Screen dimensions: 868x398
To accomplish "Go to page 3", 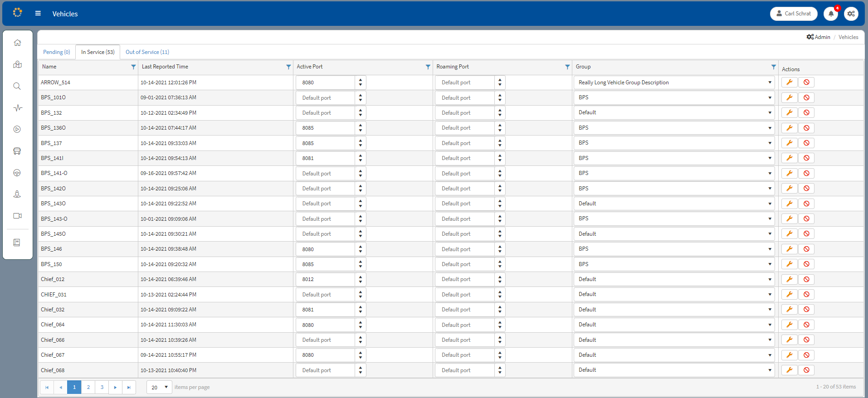I will [102, 387].
